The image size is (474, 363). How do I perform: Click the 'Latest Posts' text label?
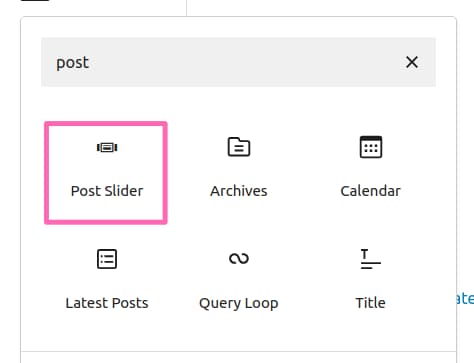(x=107, y=303)
